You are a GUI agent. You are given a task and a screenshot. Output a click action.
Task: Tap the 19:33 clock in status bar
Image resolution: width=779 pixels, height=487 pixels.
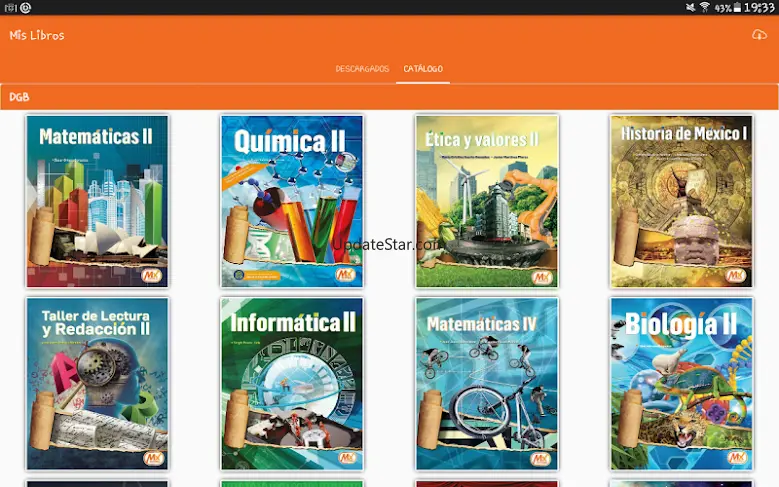pyautogui.click(x=759, y=7)
